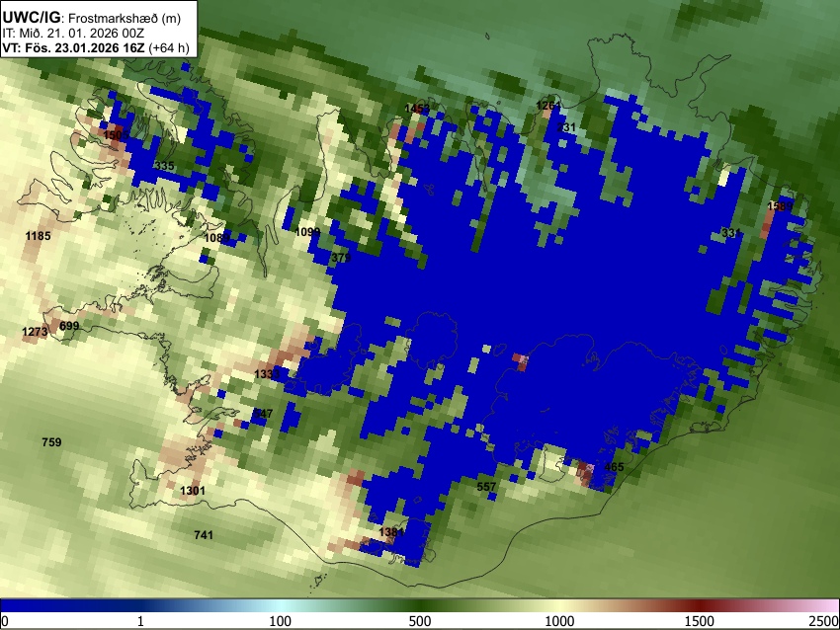This screenshot has width=840, height=630.
Task: Click the 1261 frost-level label
Action: [548, 106]
